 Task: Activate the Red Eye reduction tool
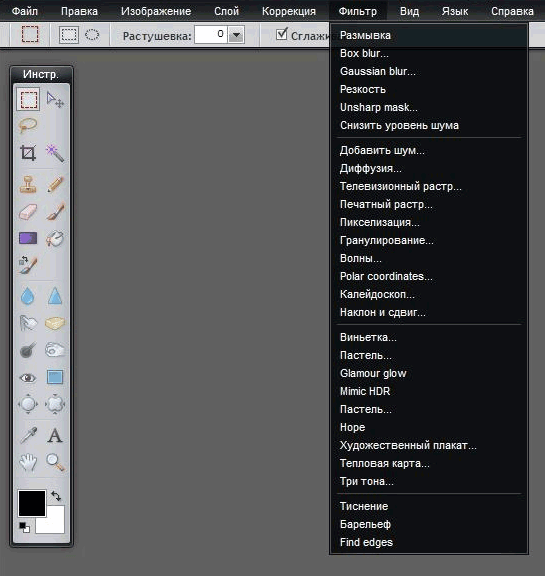[28, 377]
